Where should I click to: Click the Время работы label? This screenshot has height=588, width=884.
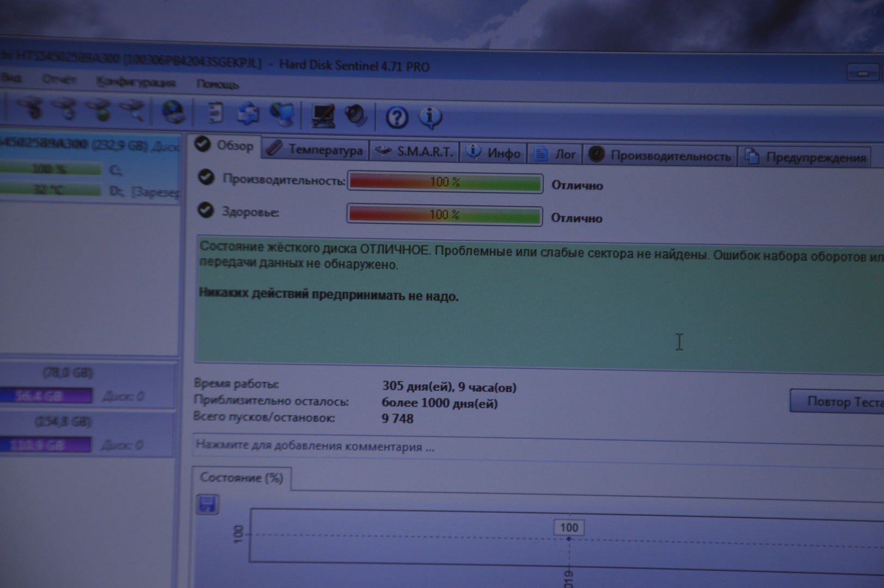[236, 384]
